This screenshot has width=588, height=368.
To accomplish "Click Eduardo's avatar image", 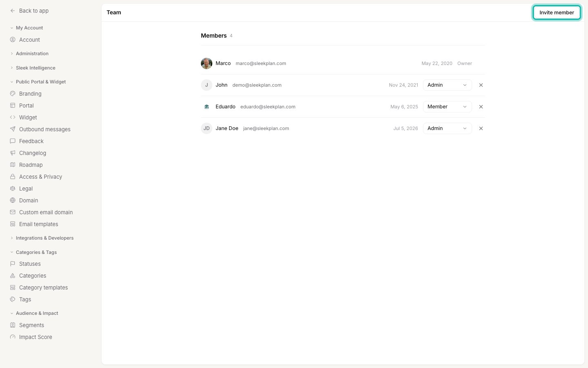I will point(207,107).
